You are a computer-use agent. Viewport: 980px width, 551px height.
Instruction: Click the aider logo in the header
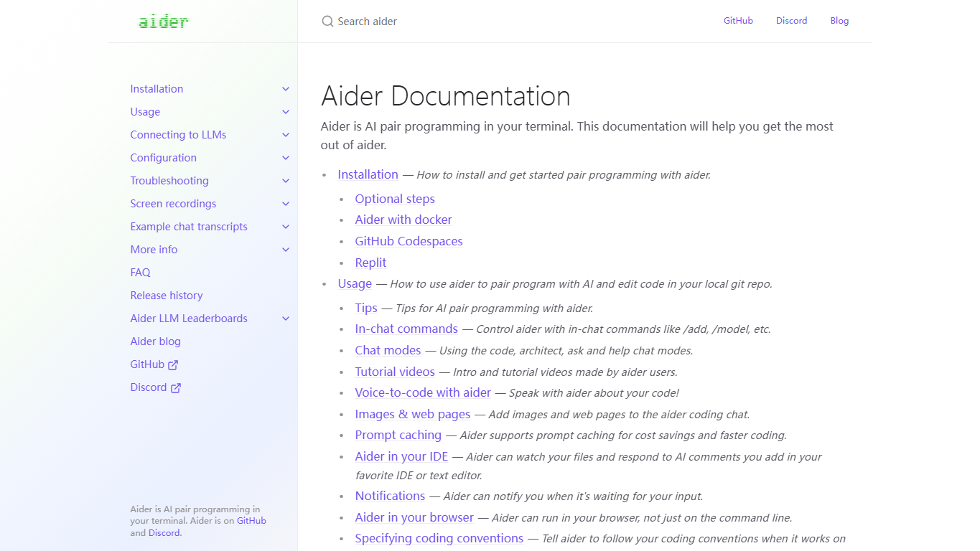click(x=164, y=22)
